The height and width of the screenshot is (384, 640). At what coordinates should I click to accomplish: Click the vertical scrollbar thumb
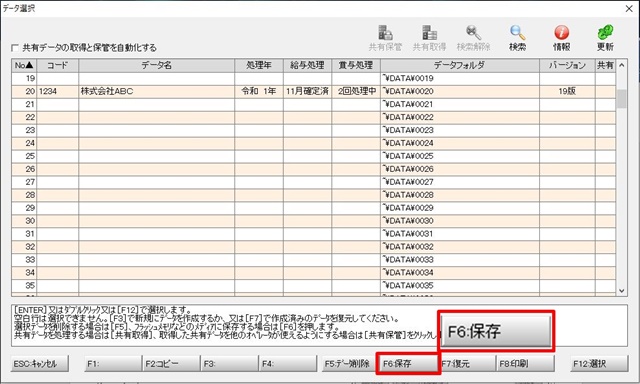pyautogui.click(x=622, y=99)
